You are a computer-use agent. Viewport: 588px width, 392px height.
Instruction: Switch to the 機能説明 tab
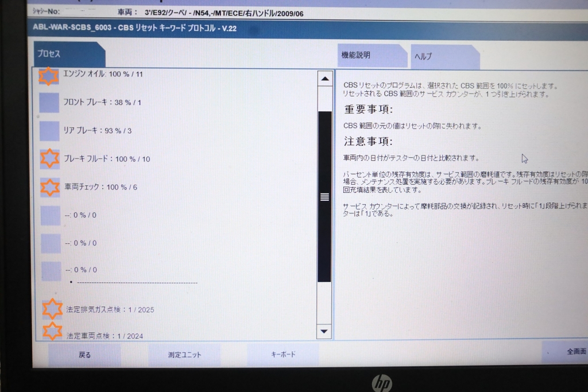(x=372, y=56)
